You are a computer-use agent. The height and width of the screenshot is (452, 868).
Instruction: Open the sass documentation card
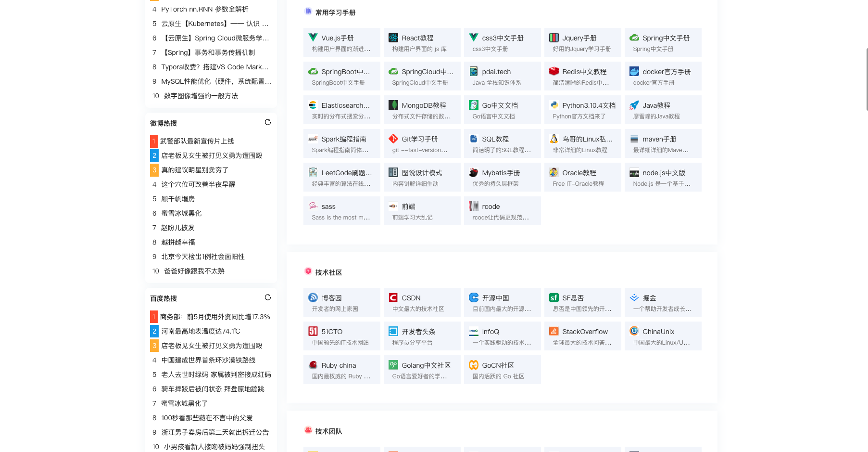[341, 211]
